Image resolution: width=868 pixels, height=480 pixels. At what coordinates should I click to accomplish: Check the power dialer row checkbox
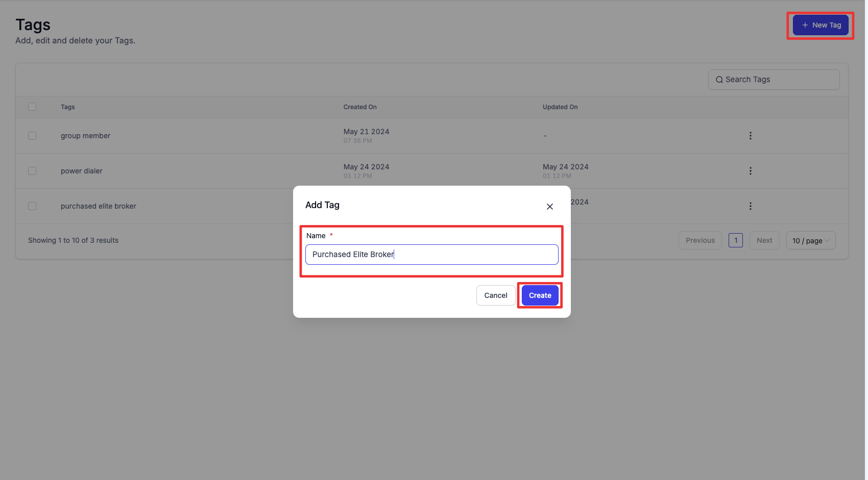32,171
